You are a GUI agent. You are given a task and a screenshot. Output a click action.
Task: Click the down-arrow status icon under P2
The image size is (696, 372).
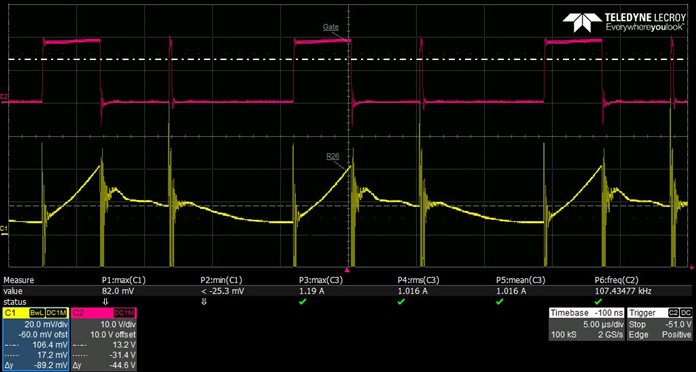pyautogui.click(x=204, y=302)
